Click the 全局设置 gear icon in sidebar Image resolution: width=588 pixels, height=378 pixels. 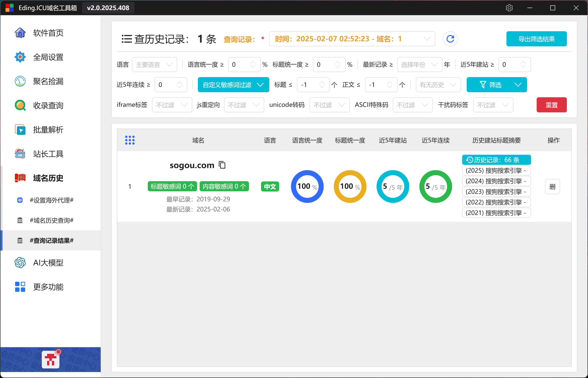[20, 57]
